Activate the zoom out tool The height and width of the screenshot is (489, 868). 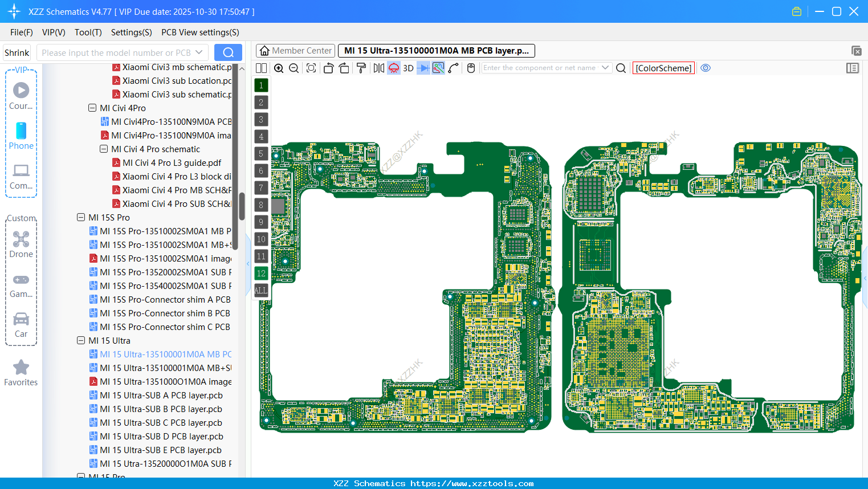pos(293,68)
